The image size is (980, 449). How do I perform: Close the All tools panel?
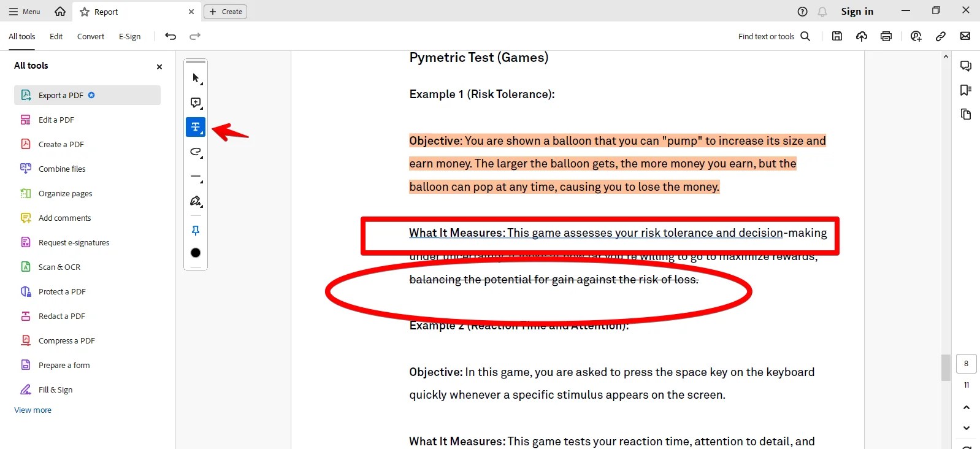(x=159, y=67)
